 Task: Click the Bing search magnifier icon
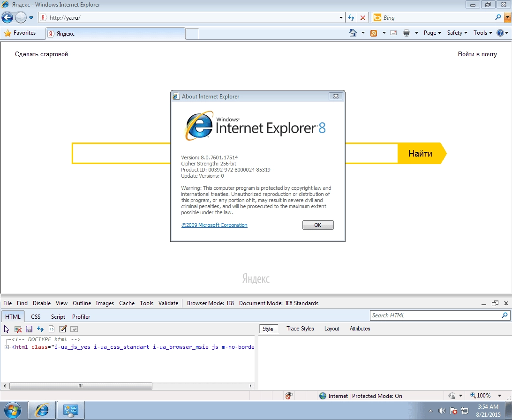click(x=498, y=17)
